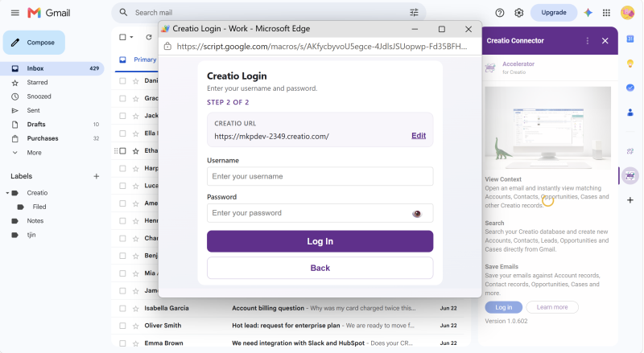Expand the More folders list
Image resolution: width=644 pixels, height=353 pixels.
click(35, 153)
